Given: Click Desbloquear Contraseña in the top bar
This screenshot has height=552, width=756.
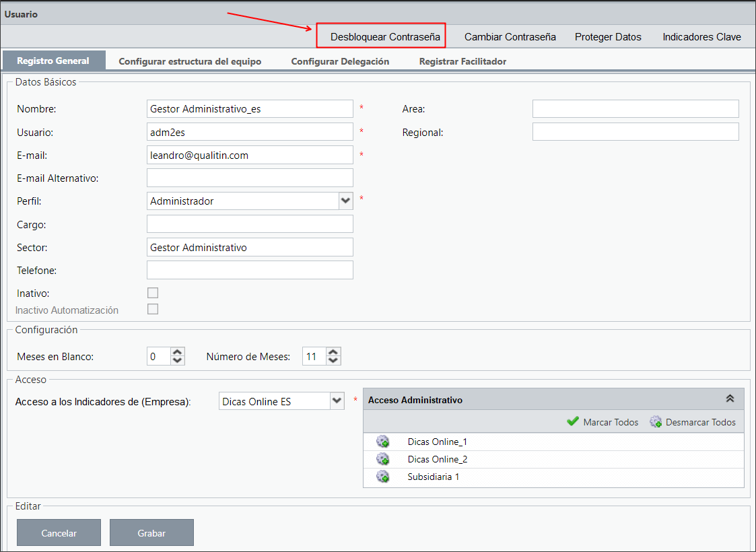Looking at the screenshot, I should click(x=385, y=36).
